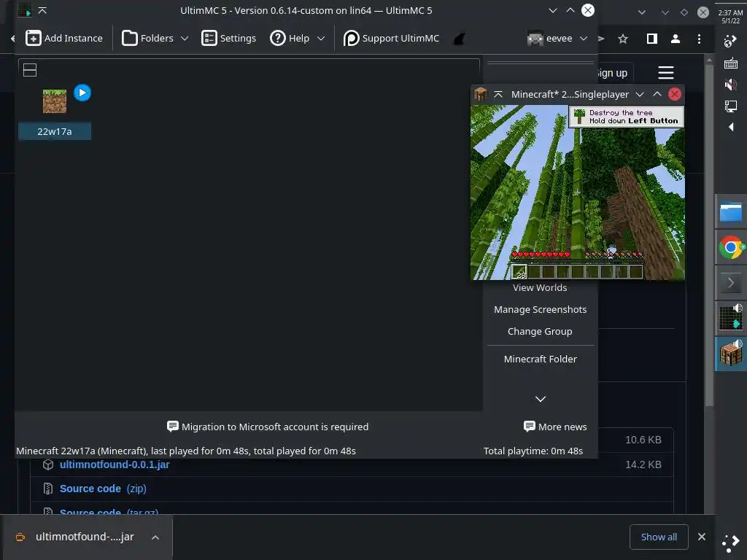This screenshot has width=747, height=560.
Task: Maximize the UltimMC 5 window
Action: 570,10
